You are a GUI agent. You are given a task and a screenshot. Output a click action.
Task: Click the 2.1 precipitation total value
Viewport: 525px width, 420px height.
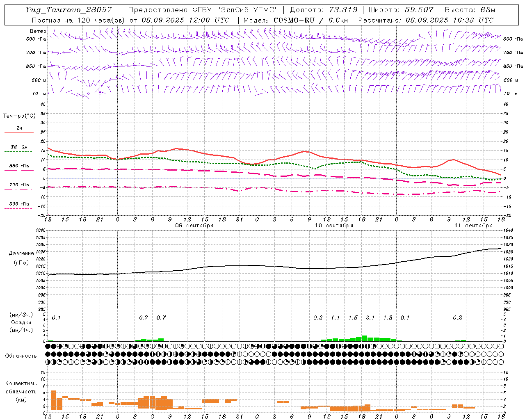(370, 317)
